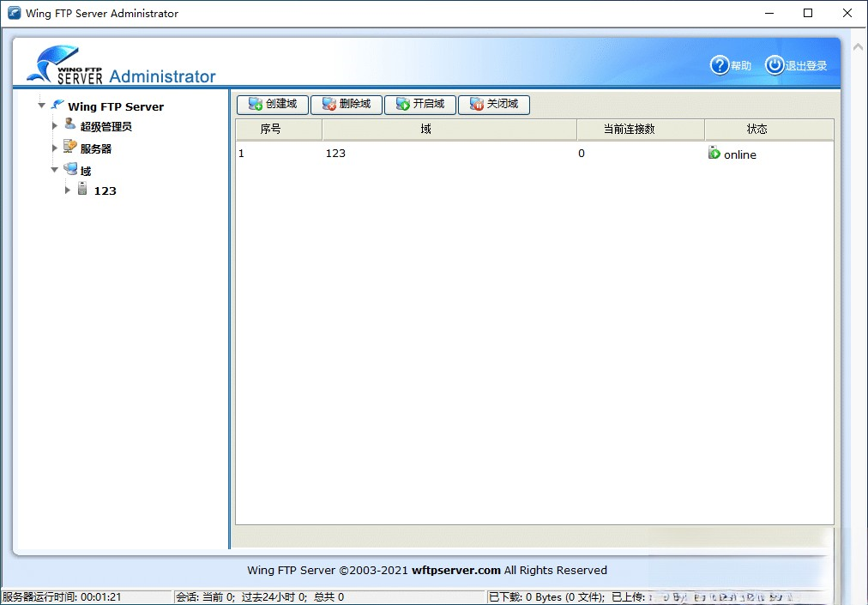The image size is (868, 605).
Task: Click the administrator user icon in tree
Action: pyautogui.click(x=69, y=124)
